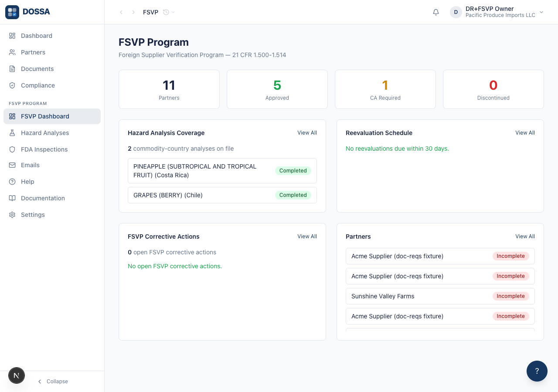Click the 5 Approved stat card
The image size is (558, 392).
pos(277,89)
